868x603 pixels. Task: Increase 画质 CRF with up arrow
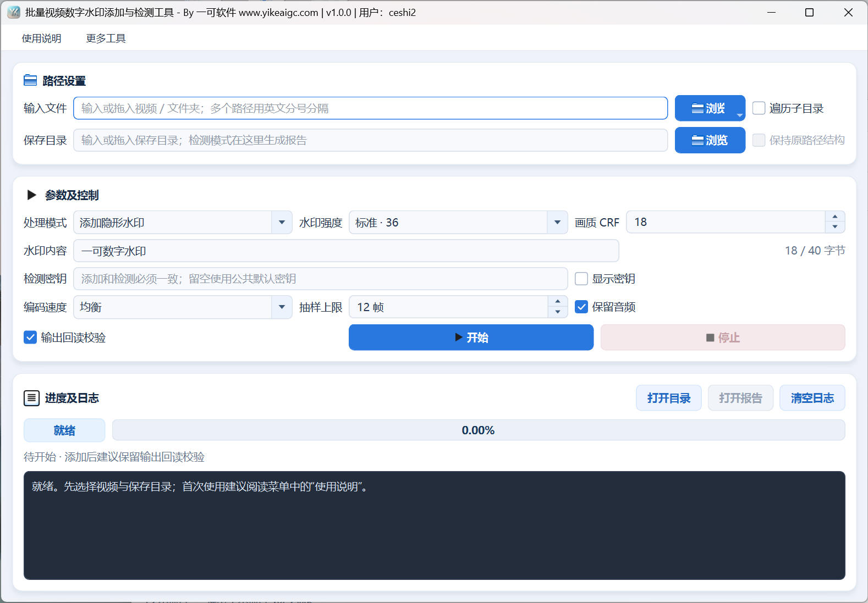[x=835, y=217]
